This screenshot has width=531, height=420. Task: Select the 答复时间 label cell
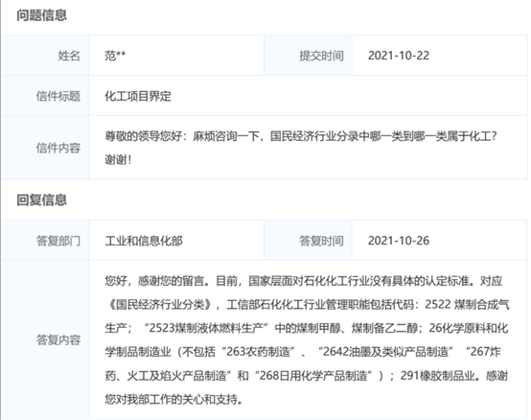[x=309, y=241]
